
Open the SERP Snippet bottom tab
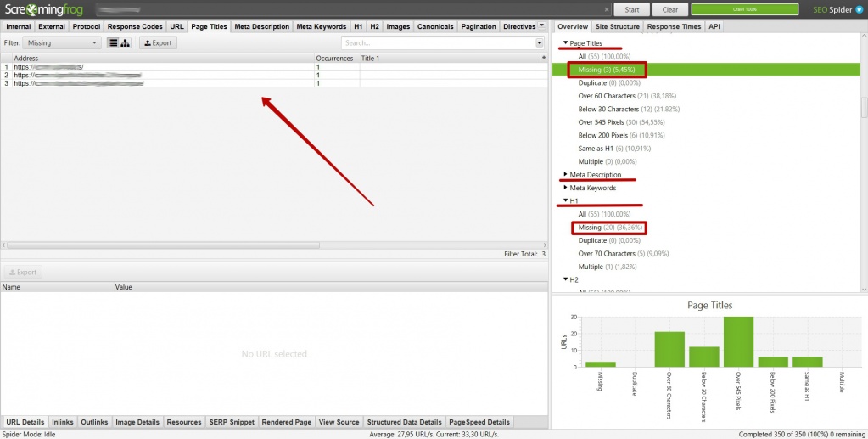232,422
